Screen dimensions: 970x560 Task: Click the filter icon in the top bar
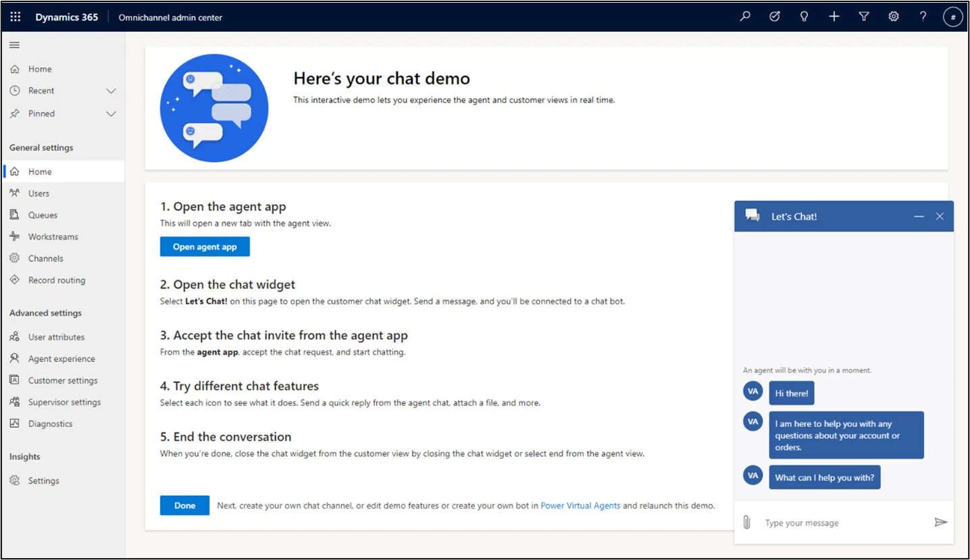point(863,16)
